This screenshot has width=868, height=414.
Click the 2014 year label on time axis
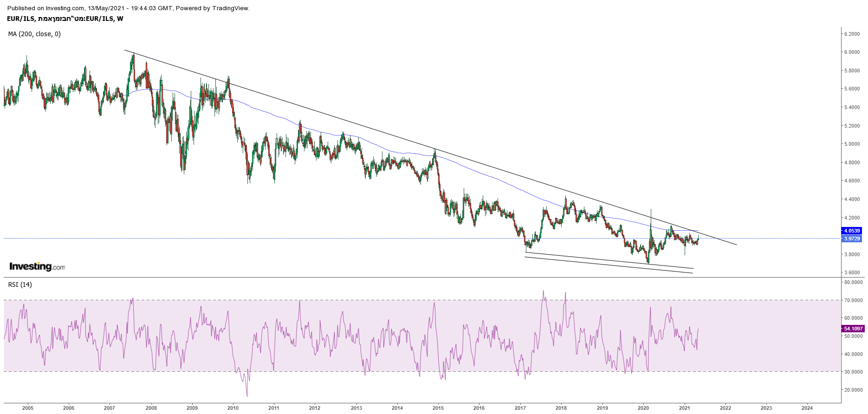[397, 408]
